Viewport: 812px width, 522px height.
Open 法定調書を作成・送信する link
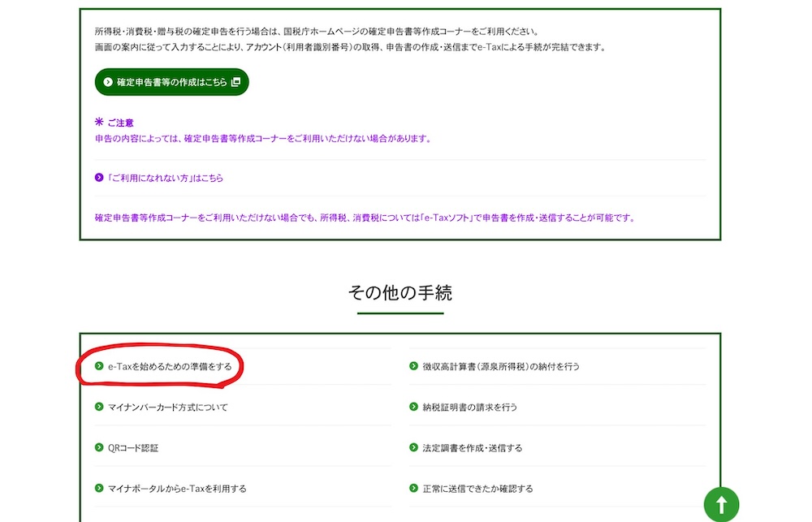coord(472,447)
